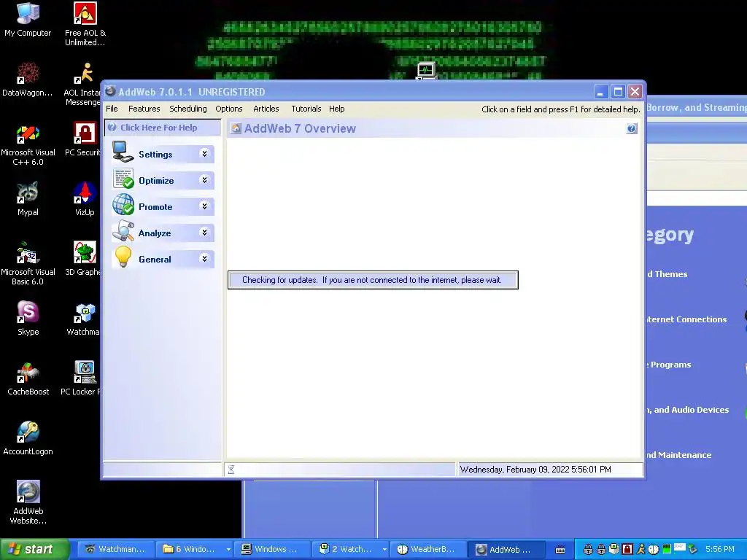The width and height of the screenshot is (747, 560).
Task: Click the hourglass icon in status bar
Action: click(x=231, y=470)
